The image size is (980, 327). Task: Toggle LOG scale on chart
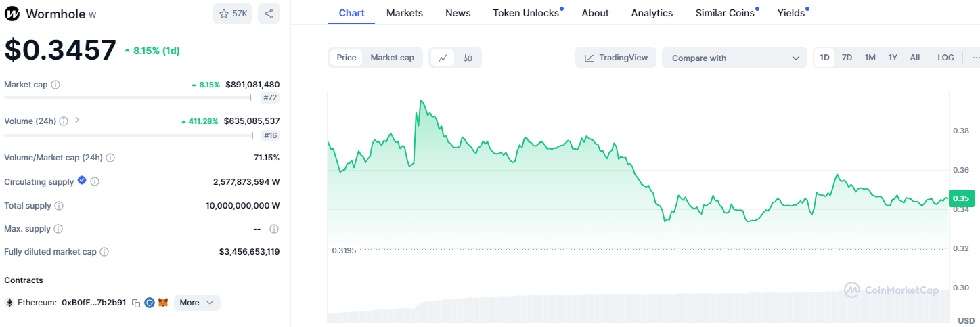pyautogui.click(x=945, y=58)
